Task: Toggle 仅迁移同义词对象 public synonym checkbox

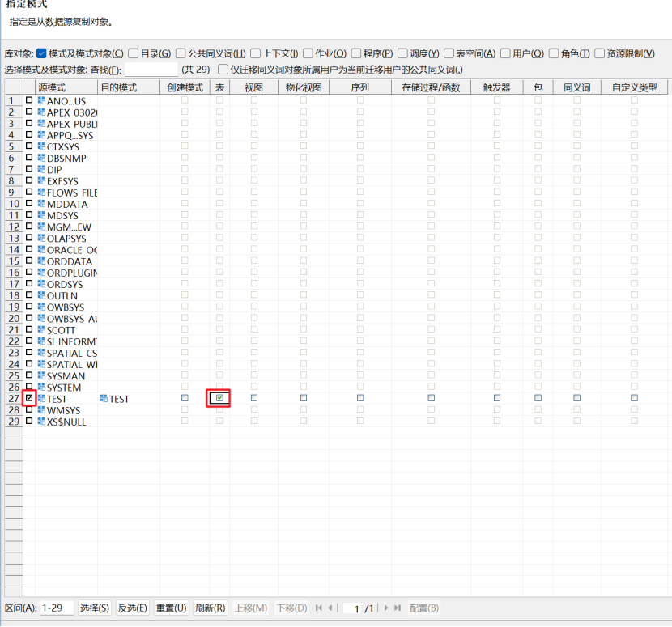Action: 223,69
